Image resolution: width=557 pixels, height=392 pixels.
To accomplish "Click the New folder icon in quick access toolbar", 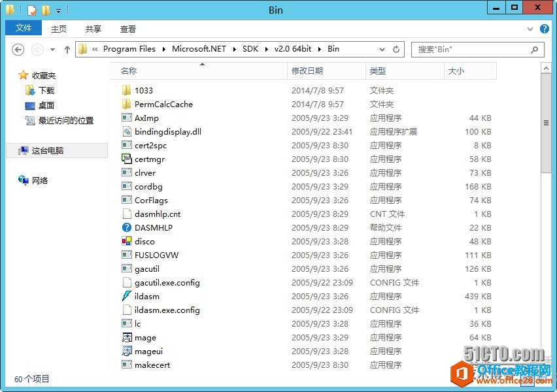I will tap(46, 10).
